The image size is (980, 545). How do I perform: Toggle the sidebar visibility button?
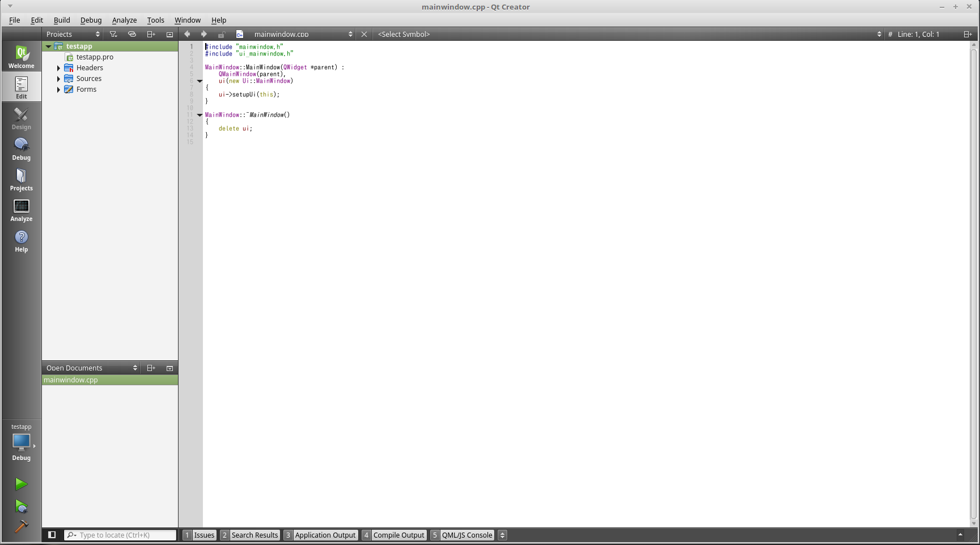pyautogui.click(x=52, y=535)
